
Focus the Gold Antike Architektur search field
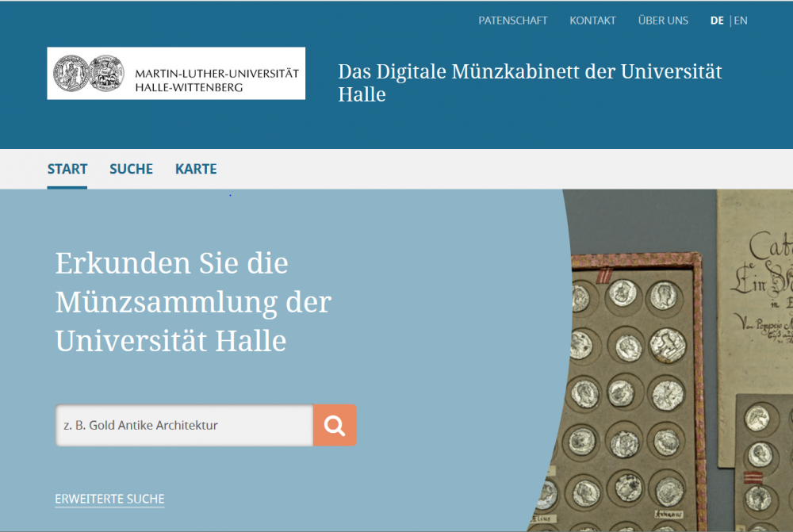point(184,426)
